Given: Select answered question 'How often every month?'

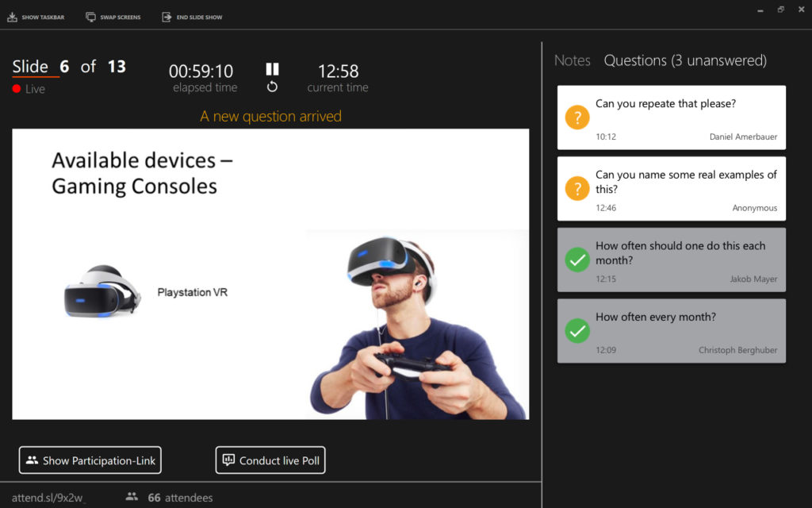Looking at the screenshot, I should [671, 331].
